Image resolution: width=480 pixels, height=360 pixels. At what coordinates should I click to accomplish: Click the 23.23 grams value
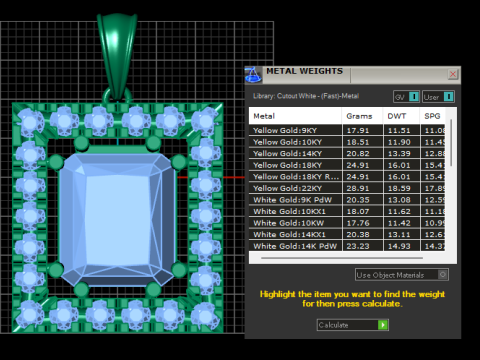(x=358, y=246)
